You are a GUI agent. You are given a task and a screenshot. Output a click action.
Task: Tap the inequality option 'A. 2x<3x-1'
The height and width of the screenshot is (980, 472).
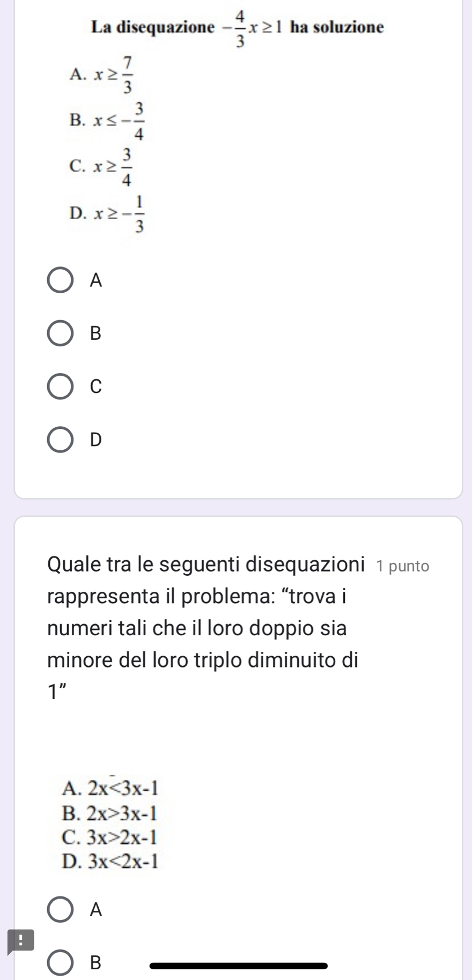(x=110, y=788)
